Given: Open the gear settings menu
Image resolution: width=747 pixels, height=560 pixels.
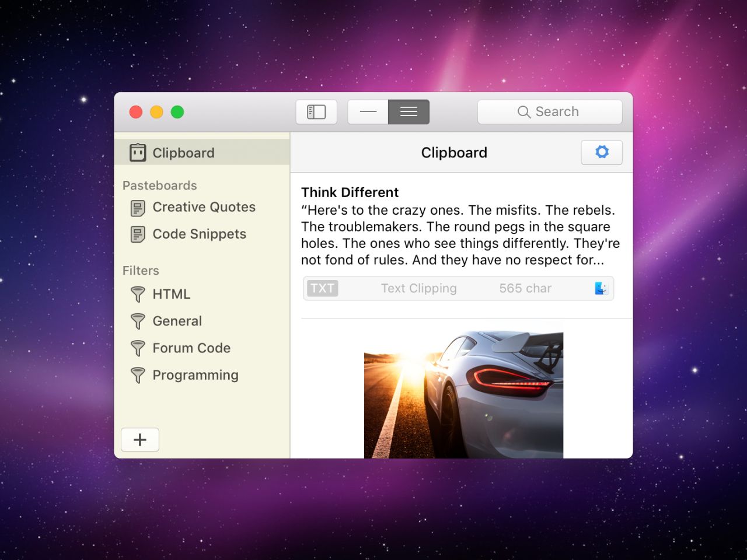Looking at the screenshot, I should (x=602, y=152).
